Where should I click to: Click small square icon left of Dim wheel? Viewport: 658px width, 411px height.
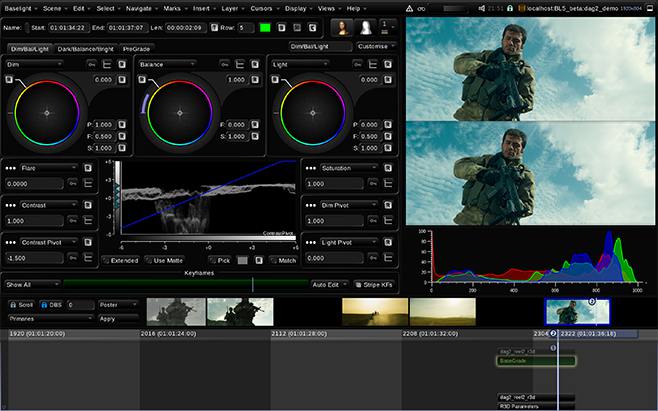coord(9,79)
